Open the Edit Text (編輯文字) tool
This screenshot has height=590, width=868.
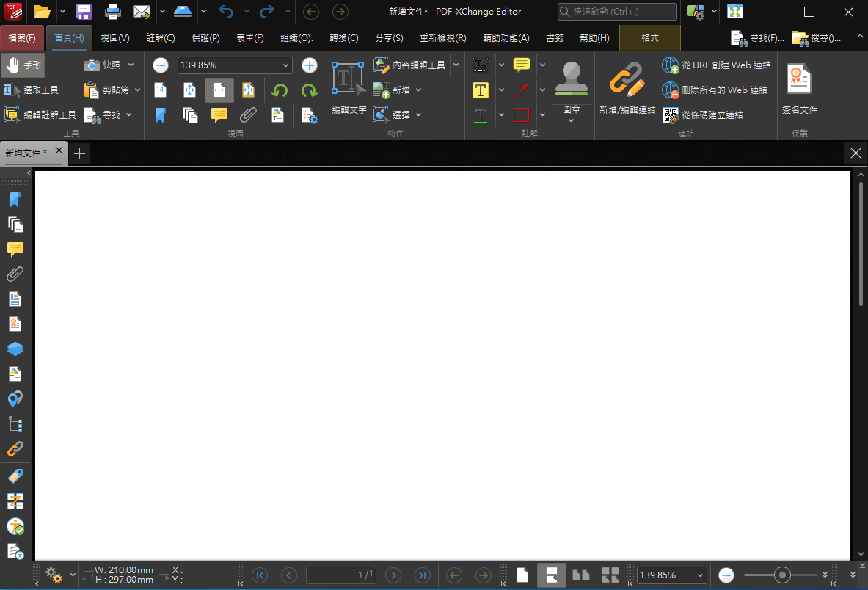(x=349, y=87)
